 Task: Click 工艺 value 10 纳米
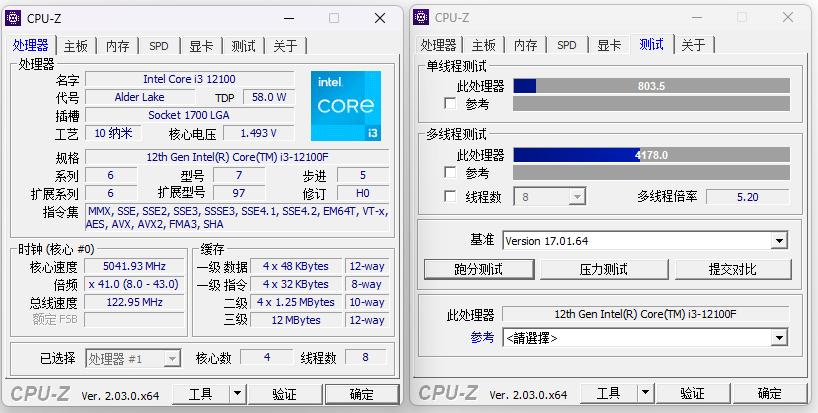click(x=113, y=133)
